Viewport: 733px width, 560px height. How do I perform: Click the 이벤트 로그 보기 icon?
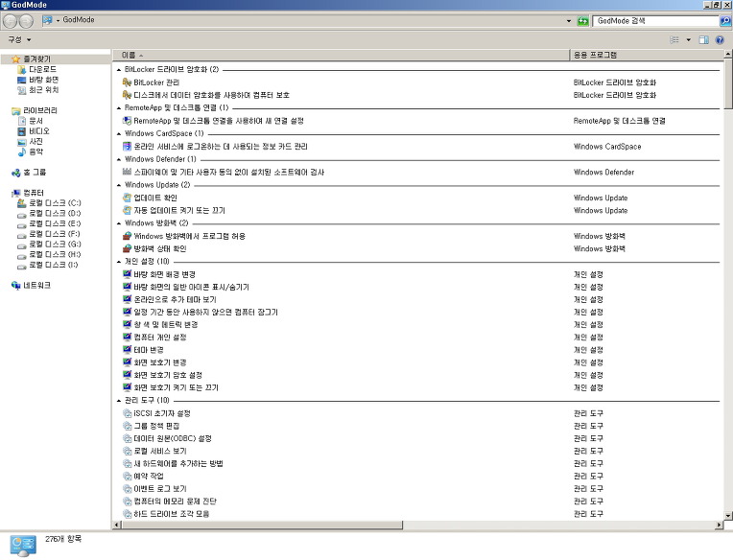(127, 488)
